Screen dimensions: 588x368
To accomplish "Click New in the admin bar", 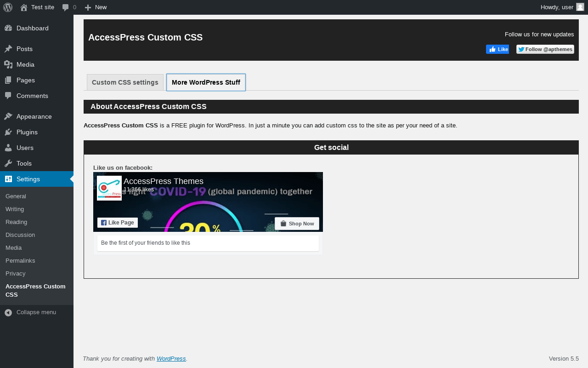I will (101, 7).
